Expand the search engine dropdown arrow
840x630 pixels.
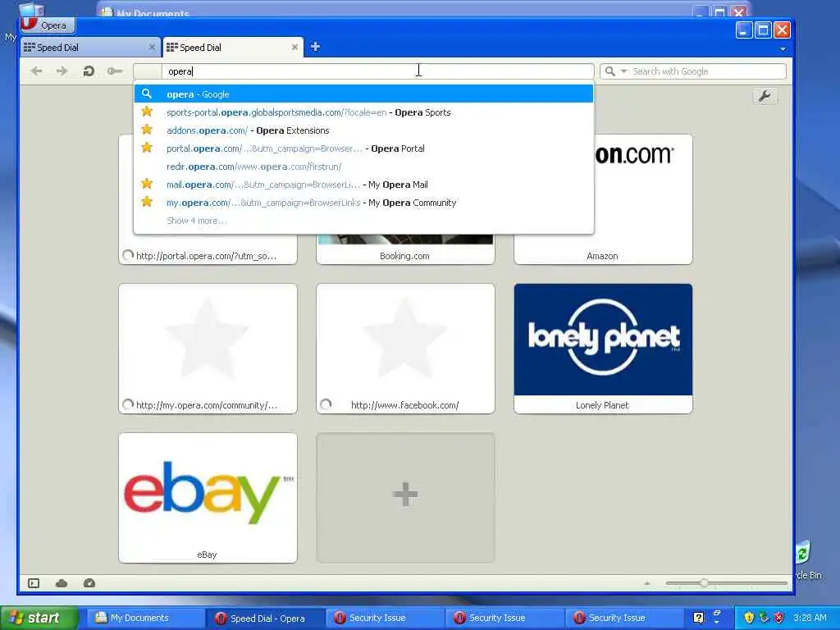[x=623, y=71]
